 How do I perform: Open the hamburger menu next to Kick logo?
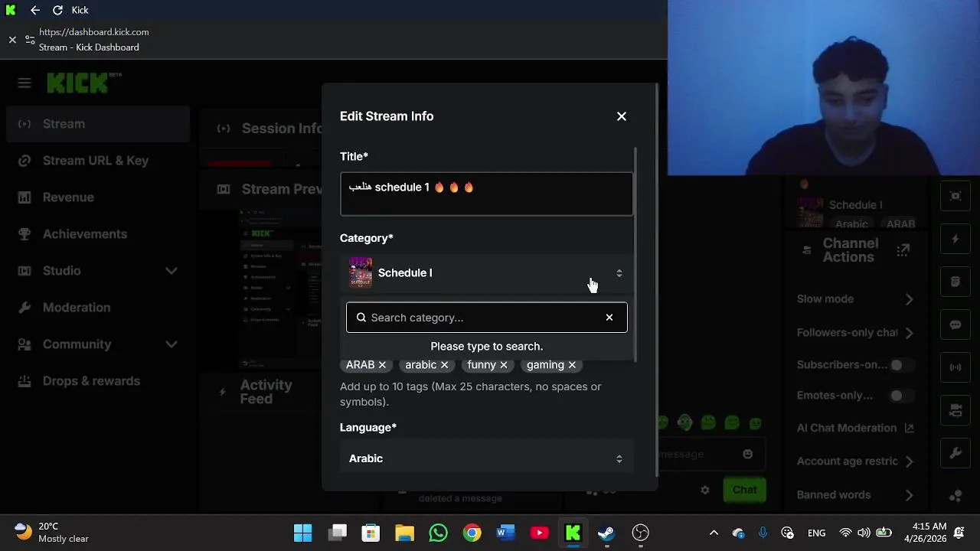point(24,83)
